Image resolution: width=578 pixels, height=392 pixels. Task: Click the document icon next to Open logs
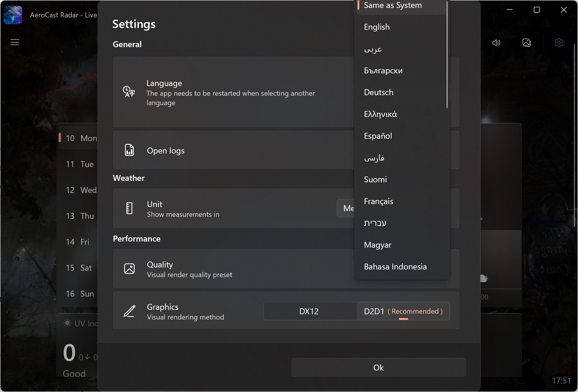click(129, 150)
